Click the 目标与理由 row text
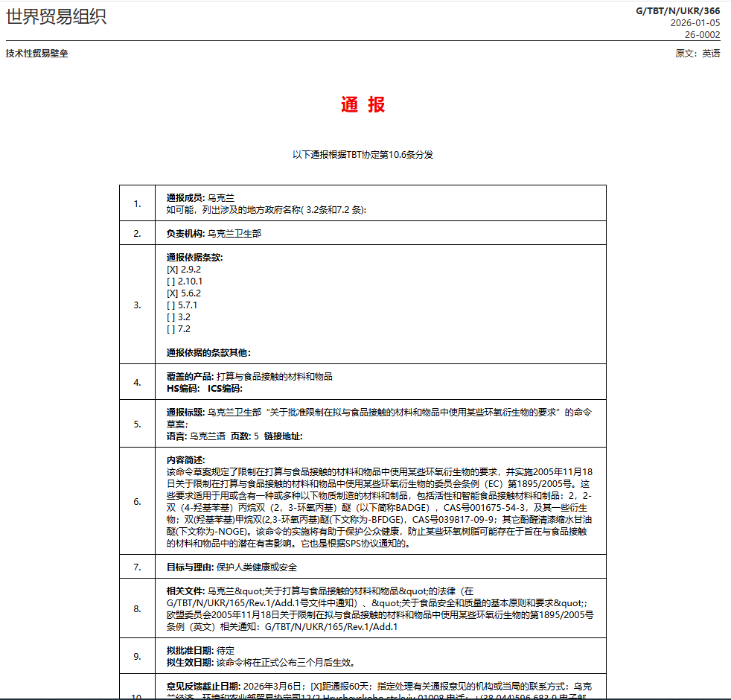Viewport: 731px width, 700px height. [232, 567]
